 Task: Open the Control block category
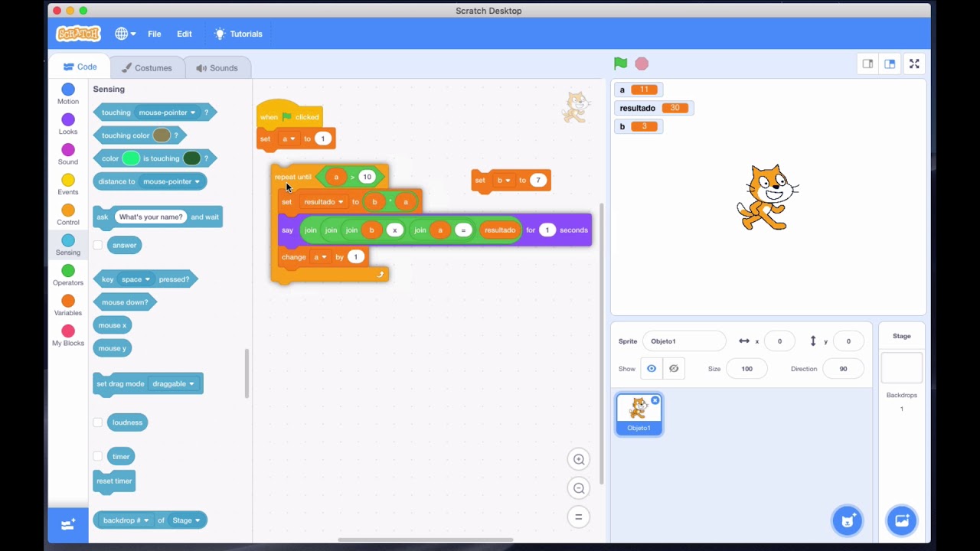tap(68, 215)
